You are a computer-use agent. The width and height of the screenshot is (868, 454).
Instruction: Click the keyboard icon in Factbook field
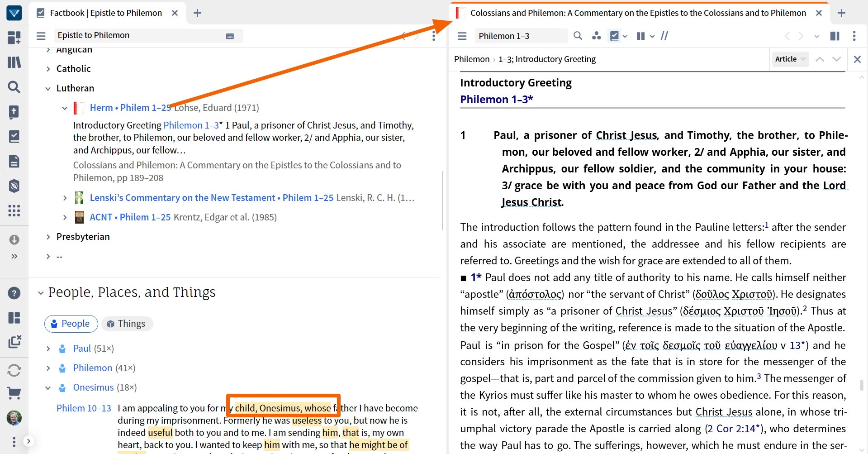(230, 36)
